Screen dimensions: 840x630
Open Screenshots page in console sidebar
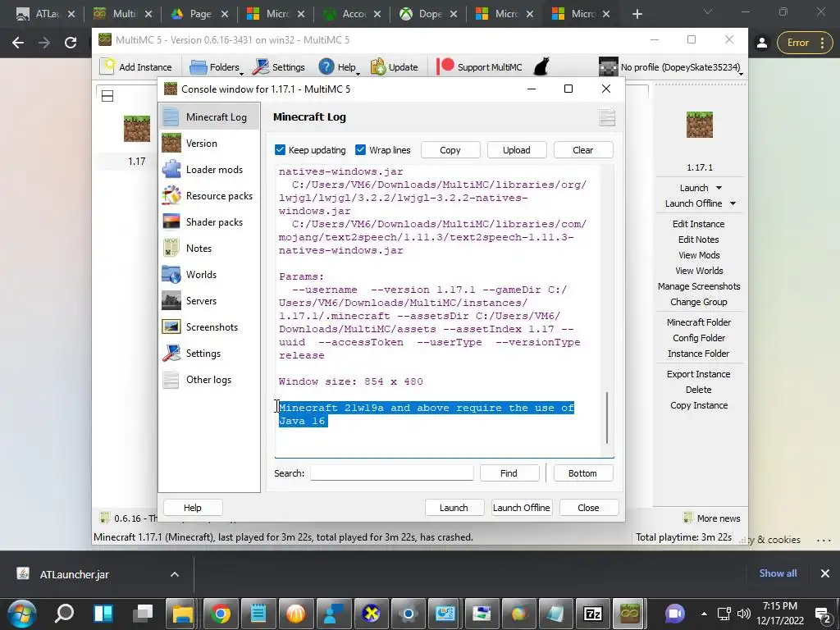(x=209, y=326)
